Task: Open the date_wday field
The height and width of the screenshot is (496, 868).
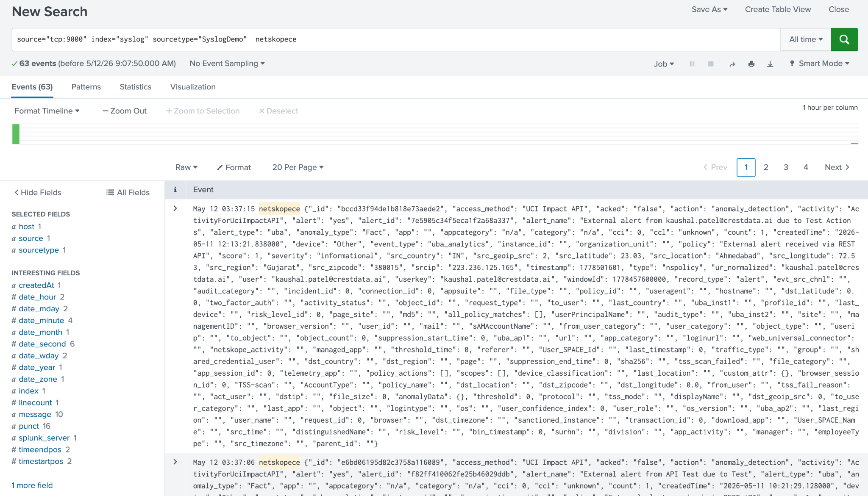Action: click(39, 356)
